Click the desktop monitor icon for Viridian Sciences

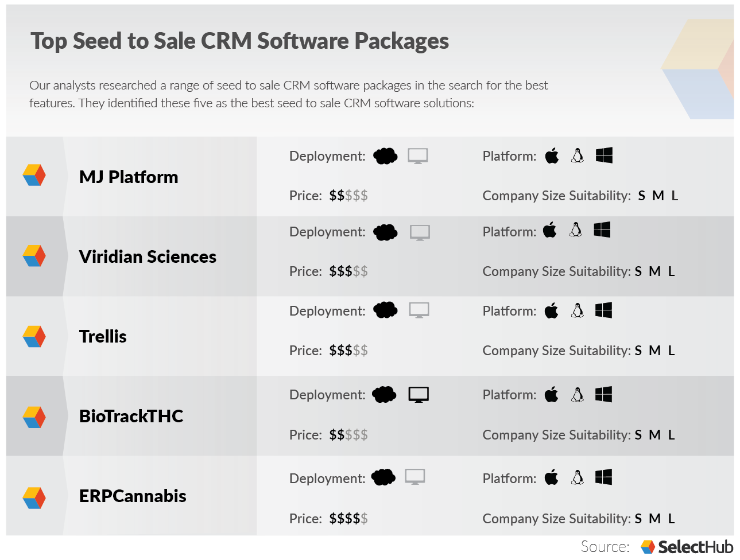(x=420, y=232)
